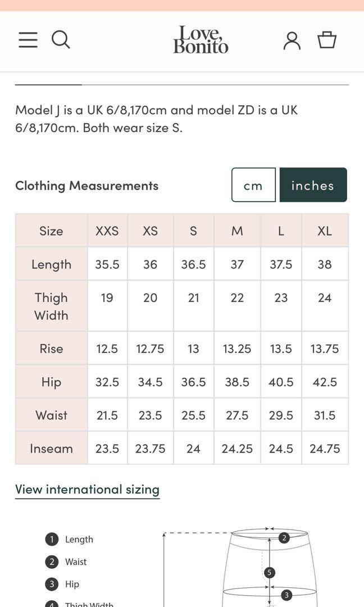Select the inches unit toggle
Viewport: 364px width, 607px height.
[x=313, y=185]
